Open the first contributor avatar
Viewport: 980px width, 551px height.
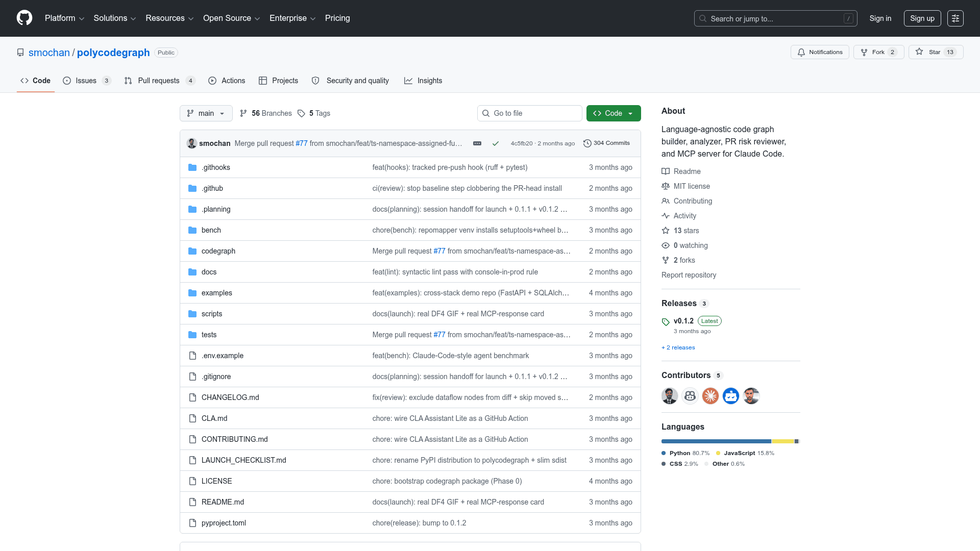670,396
